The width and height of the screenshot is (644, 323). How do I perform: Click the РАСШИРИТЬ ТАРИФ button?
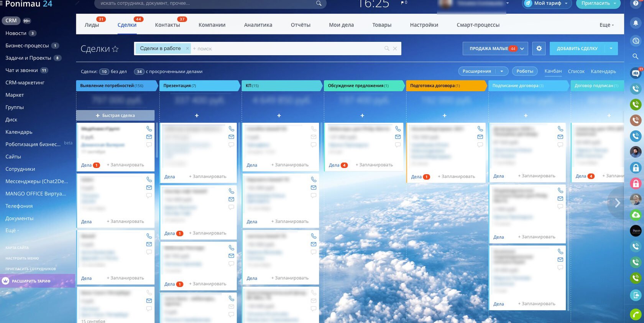click(x=38, y=281)
